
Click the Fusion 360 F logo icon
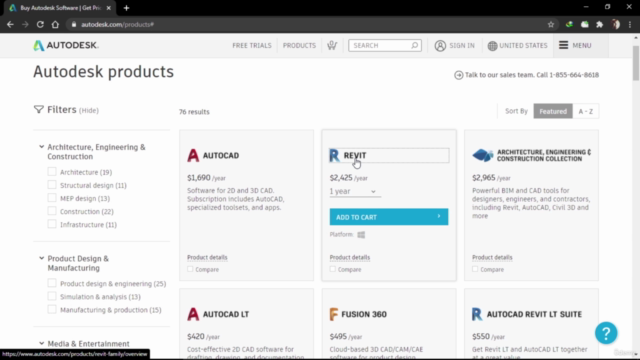coord(333,314)
